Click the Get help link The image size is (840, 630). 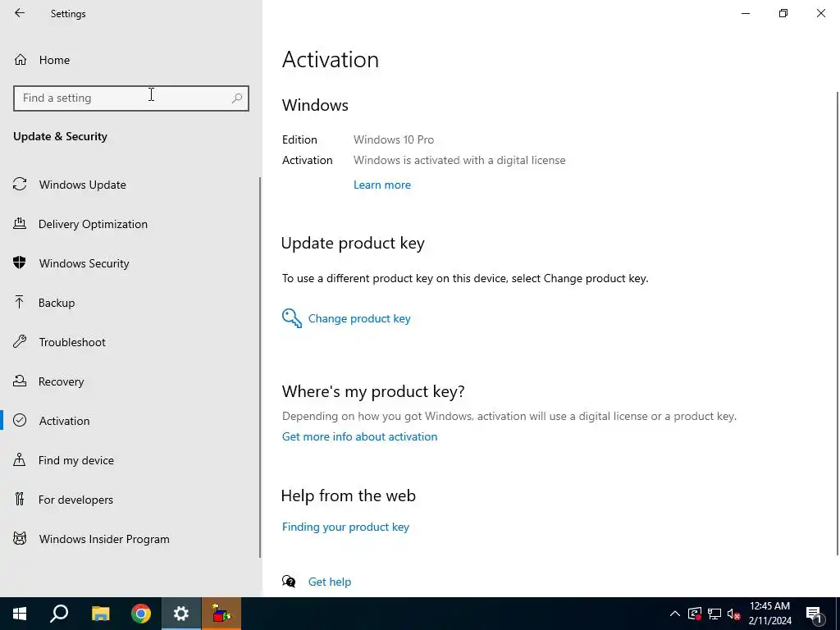(330, 582)
